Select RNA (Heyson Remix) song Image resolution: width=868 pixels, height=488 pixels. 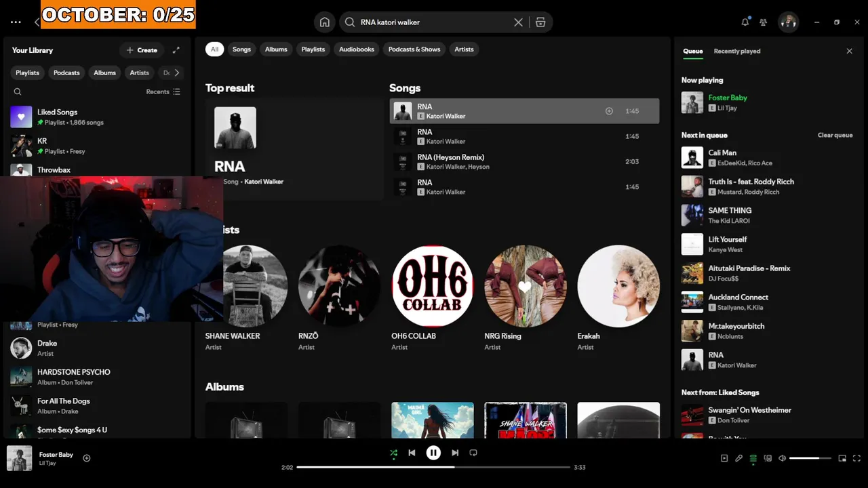524,162
